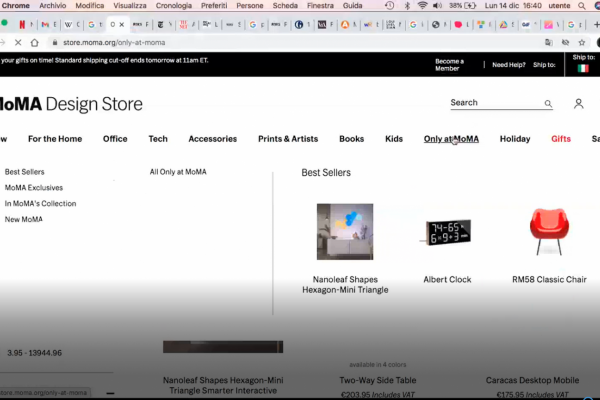Click the price range 3.95 - 13944.96

(34, 353)
